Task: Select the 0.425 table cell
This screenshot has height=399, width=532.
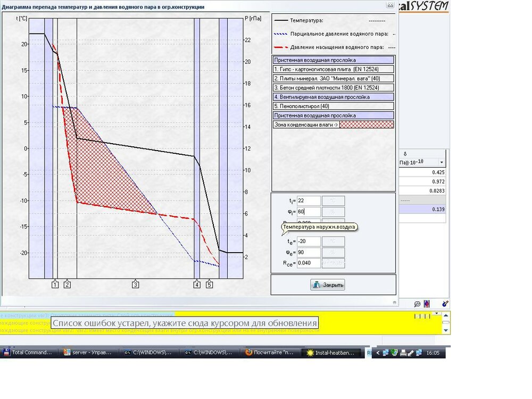Action: tap(422, 172)
